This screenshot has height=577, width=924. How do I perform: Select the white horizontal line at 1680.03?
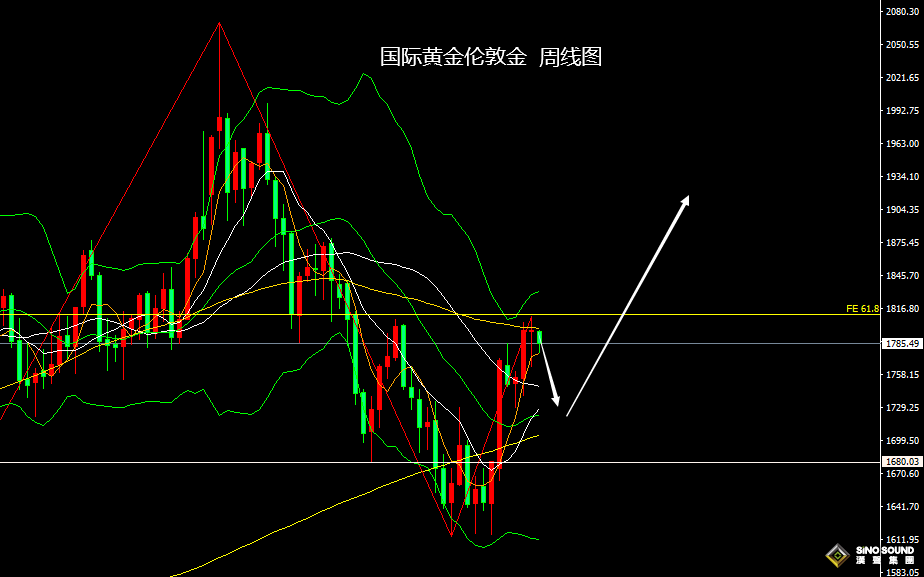point(440,462)
